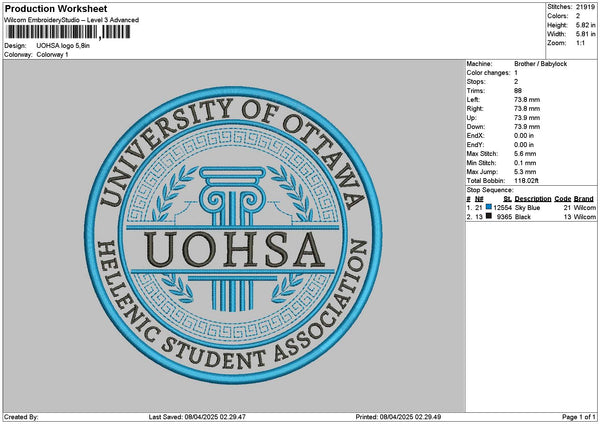Click the "Description" column header
The image size is (600, 424).
pos(533,199)
